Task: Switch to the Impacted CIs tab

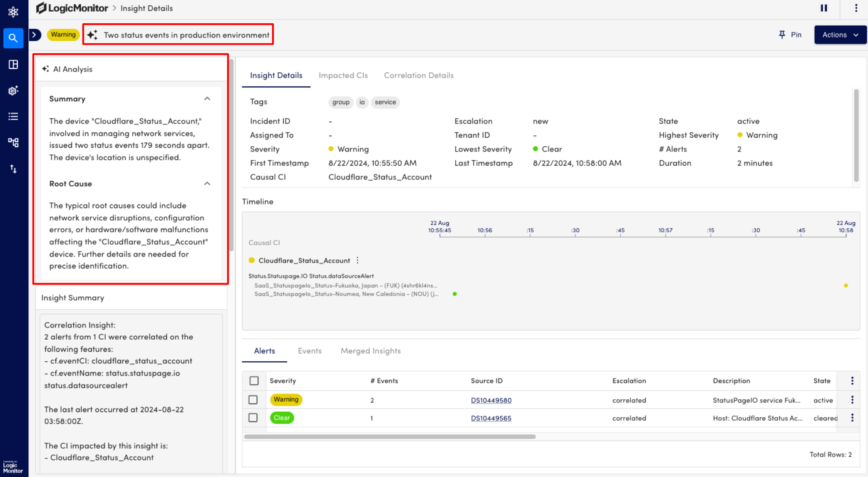Action: (343, 75)
